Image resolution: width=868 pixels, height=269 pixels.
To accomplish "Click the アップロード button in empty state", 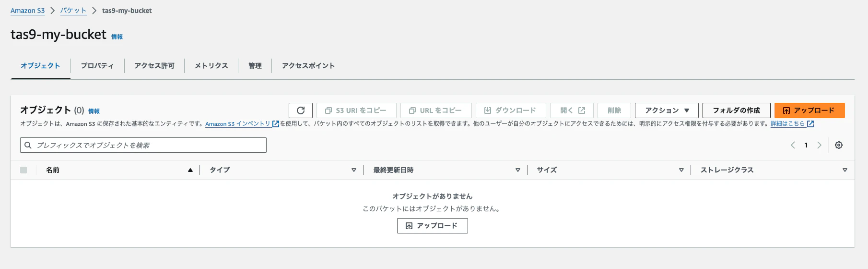I will pyautogui.click(x=432, y=226).
